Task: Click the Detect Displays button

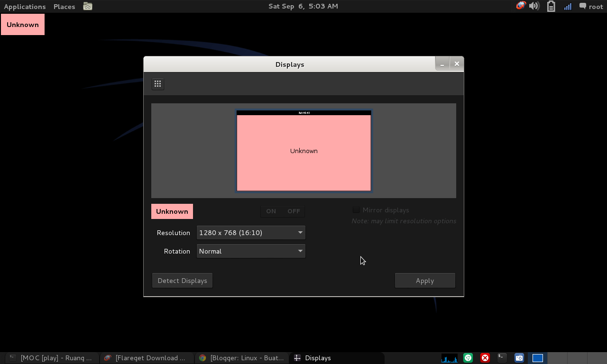Action: tap(182, 281)
